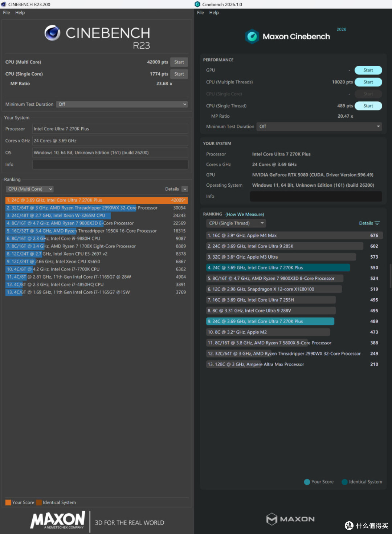The height and width of the screenshot is (534, 392).
Task: Click the orange Your Score legend swatch
Action: (x=8, y=502)
